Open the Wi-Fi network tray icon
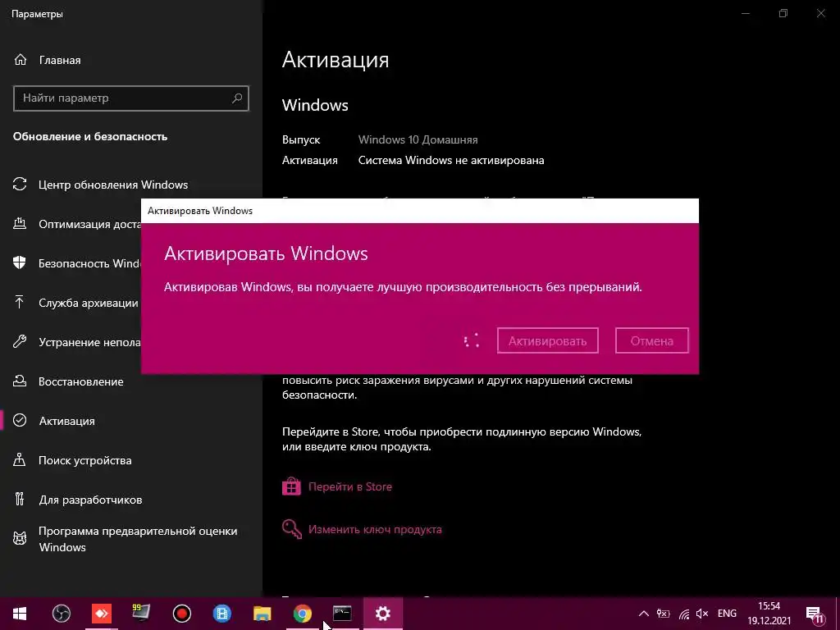This screenshot has height=630, width=840. tap(683, 614)
